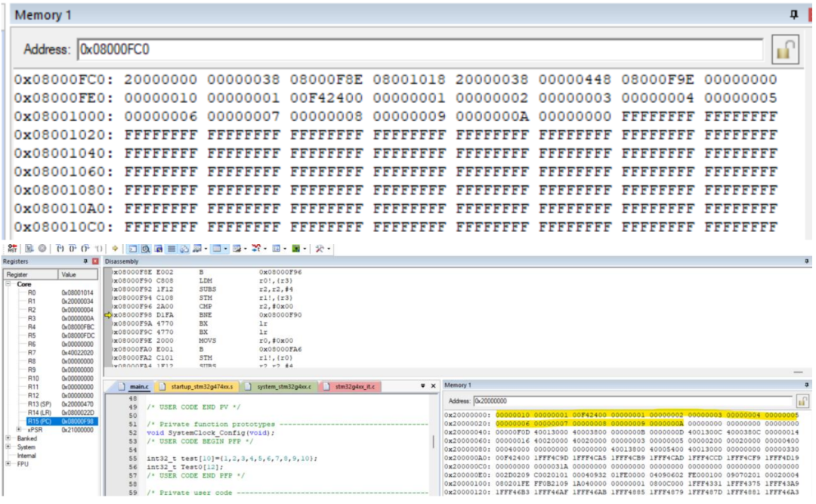Image resolution: width=816 pixels, height=504 pixels.
Task: Click the Stop execution toolbar icon
Action: tap(42, 249)
